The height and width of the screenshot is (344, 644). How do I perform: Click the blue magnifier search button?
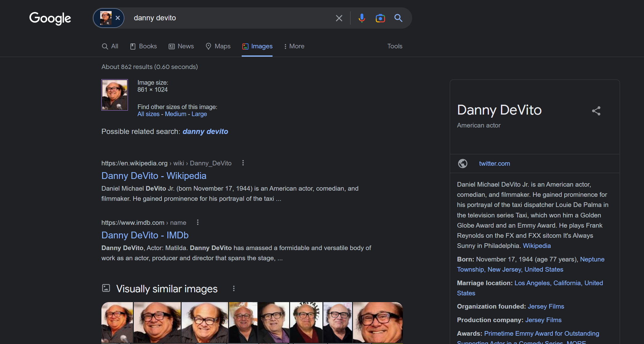398,18
